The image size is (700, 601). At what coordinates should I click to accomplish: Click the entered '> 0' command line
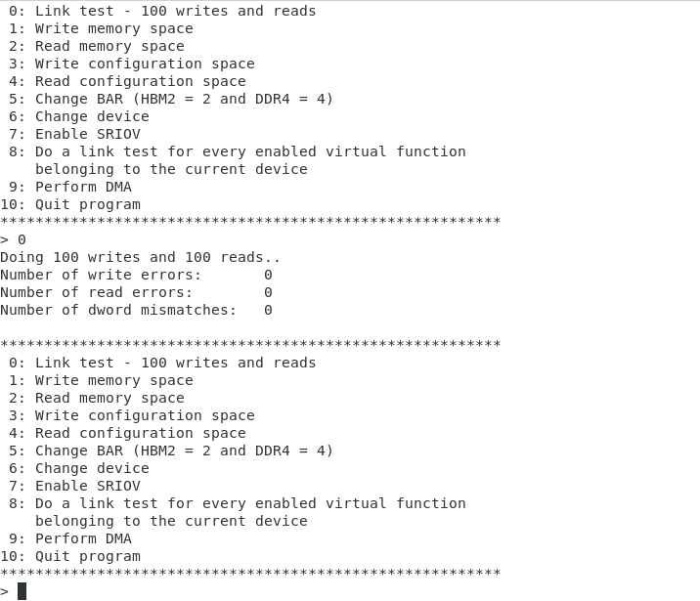[x=13, y=240]
